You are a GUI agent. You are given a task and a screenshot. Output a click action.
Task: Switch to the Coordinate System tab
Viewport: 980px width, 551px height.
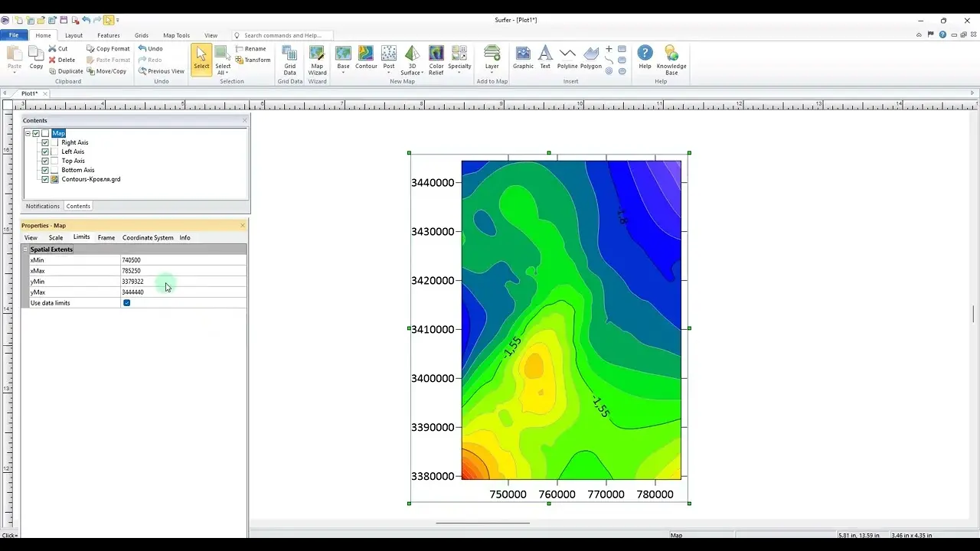tap(148, 237)
